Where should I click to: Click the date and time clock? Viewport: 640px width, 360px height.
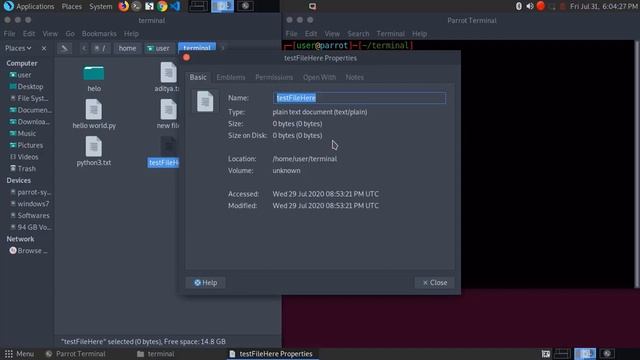coord(603,6)
